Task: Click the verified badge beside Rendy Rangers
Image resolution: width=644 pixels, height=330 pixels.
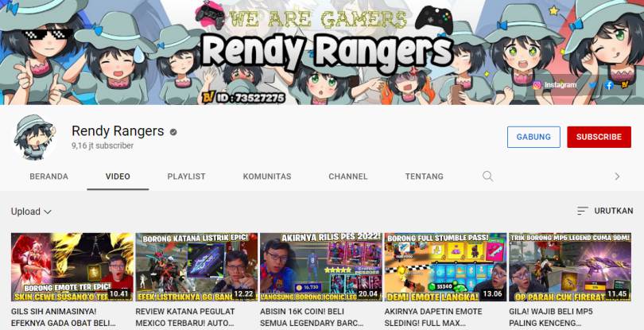Action: tap(173, 132)
